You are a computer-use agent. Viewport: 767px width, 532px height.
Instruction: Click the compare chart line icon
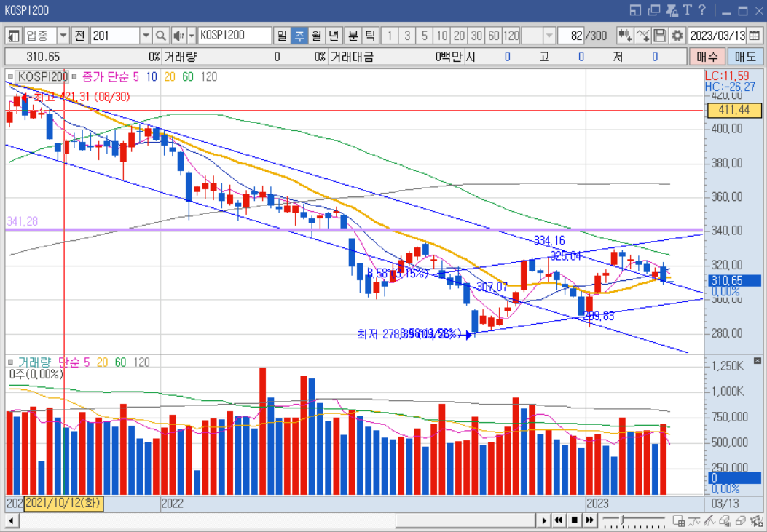tap(642, 36)
